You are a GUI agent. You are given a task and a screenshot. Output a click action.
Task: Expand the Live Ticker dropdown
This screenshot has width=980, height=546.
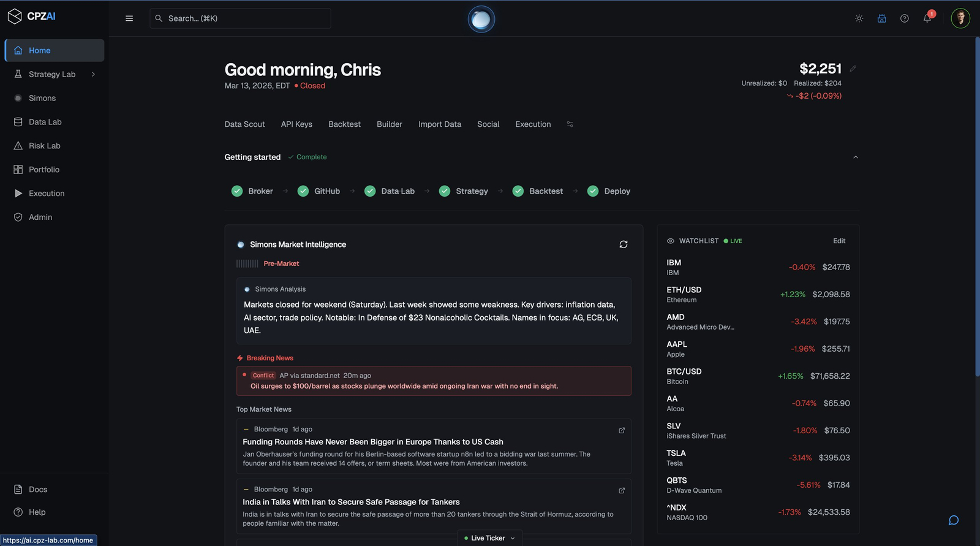pos(513,538)
